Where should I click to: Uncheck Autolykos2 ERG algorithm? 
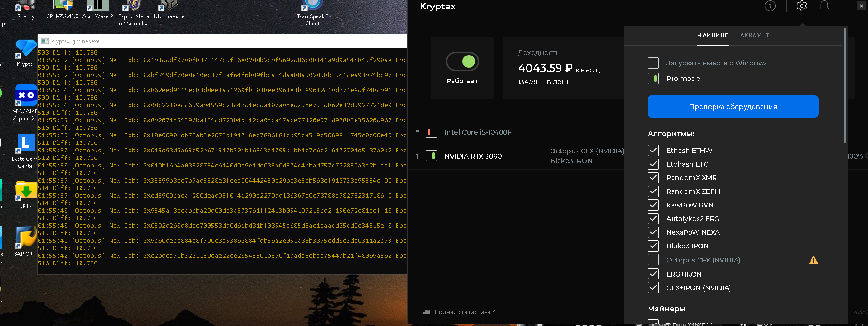point(653,219)
